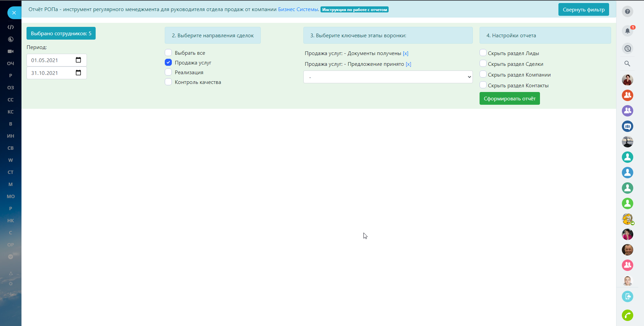The image size is (644, 326).
Task: Open the video camera icon in left sidebar
Action: 11,51
